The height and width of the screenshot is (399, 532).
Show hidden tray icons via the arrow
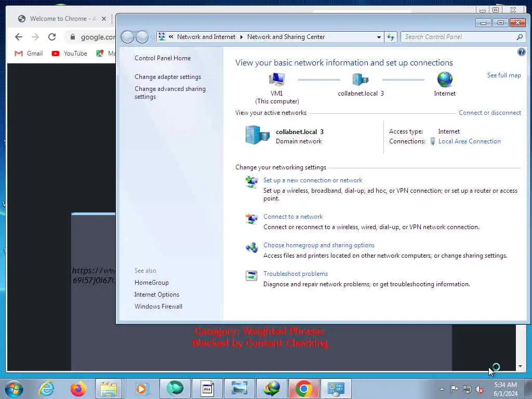[x=442, y=389]
